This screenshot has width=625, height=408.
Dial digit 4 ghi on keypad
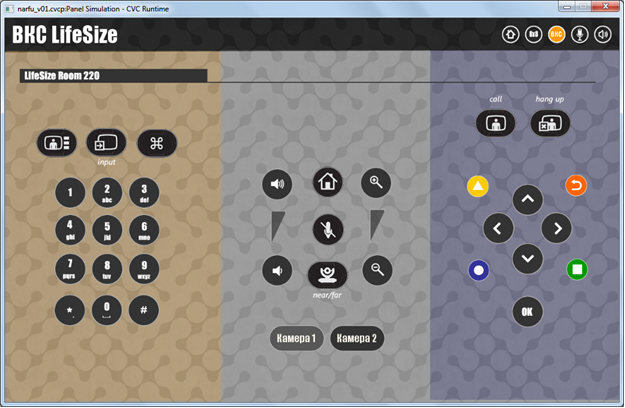pyautogui.click(x=70, y=230)
